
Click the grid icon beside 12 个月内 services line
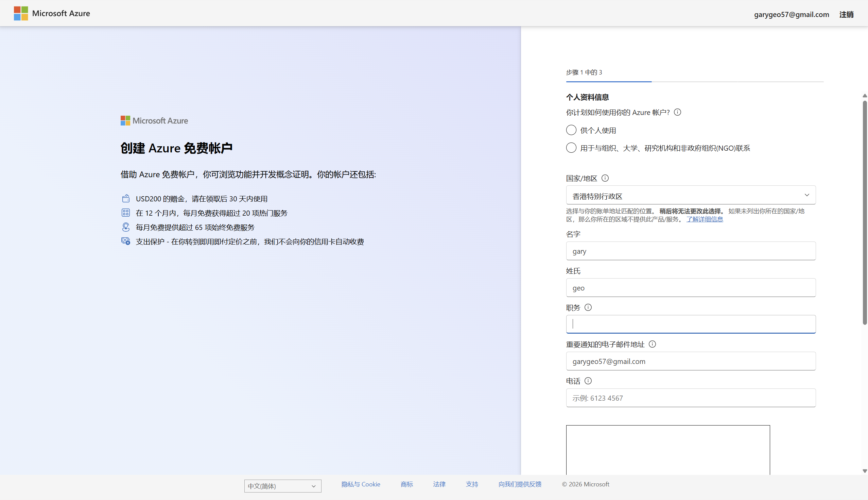point(126,213)
